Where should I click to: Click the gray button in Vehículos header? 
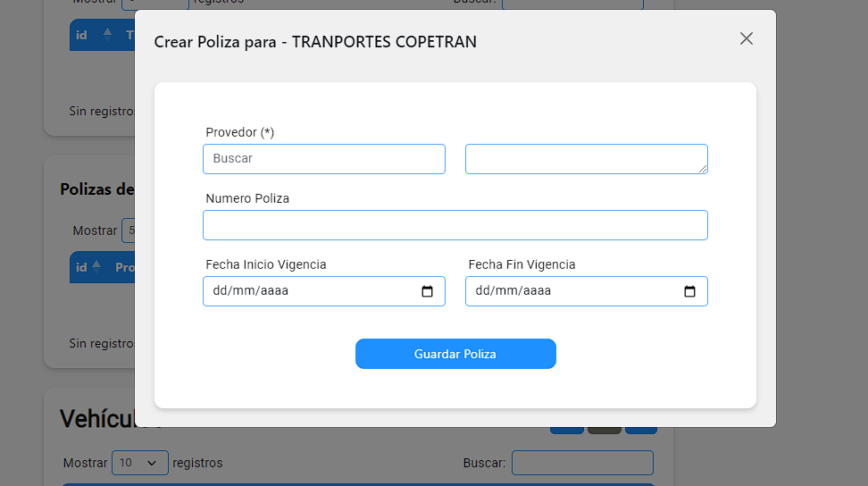tap(604, 430)
